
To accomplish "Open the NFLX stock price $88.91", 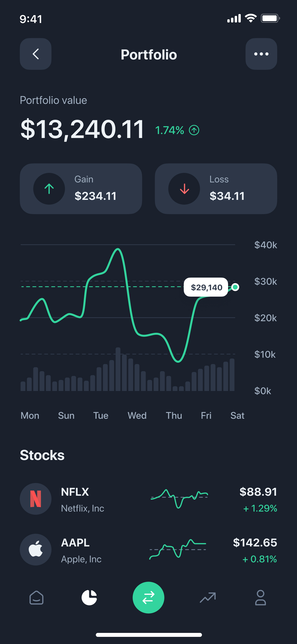I will pyautogui.click(x=258, y=492).
